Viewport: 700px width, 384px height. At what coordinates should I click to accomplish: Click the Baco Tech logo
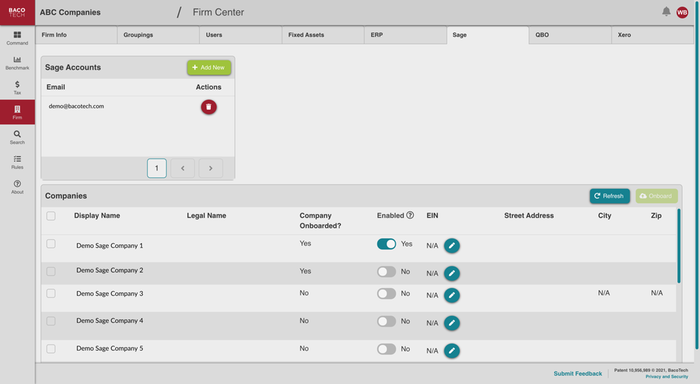coord(17,13)
